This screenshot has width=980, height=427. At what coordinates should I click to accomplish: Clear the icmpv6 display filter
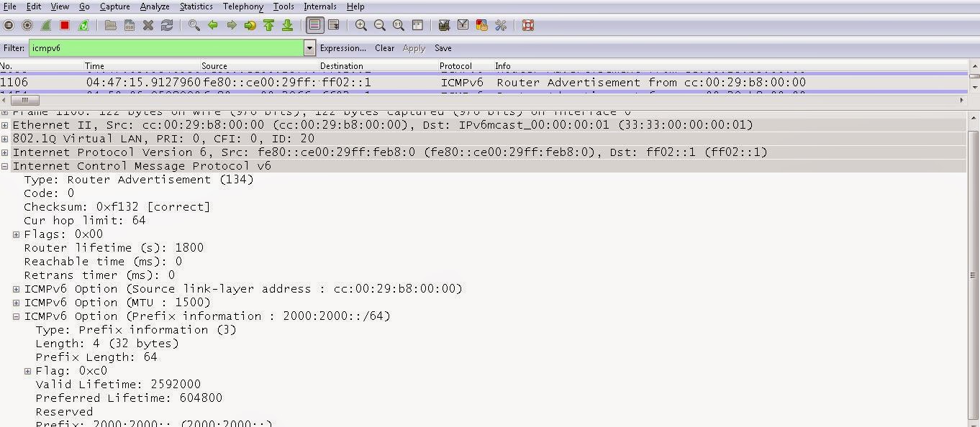pos(384,48)
